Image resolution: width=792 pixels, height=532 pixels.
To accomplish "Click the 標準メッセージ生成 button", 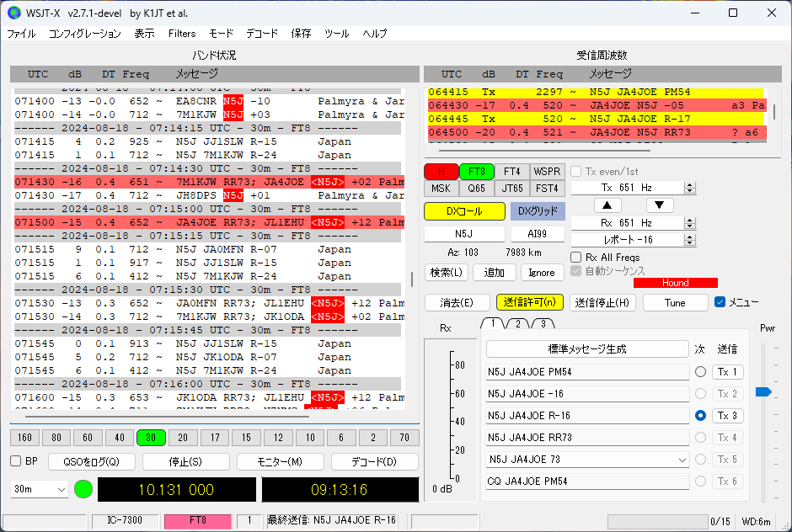I will [587, 349].
